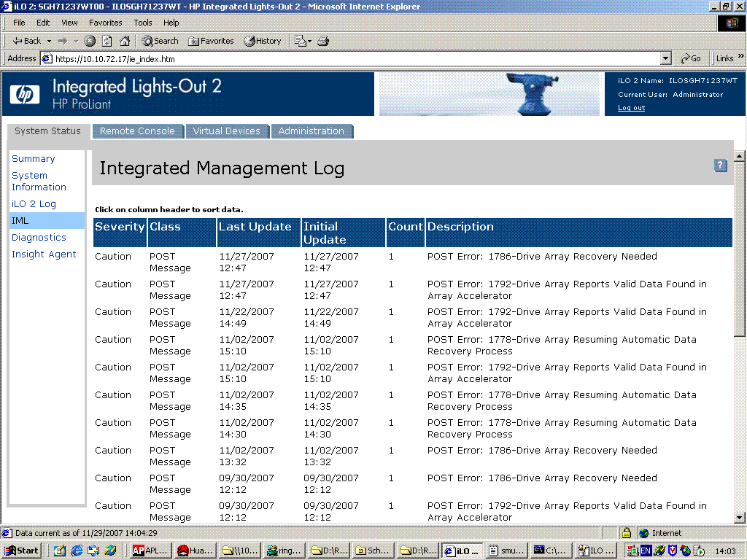Open the C:\ command prompt taskbar button

point(551,551)
